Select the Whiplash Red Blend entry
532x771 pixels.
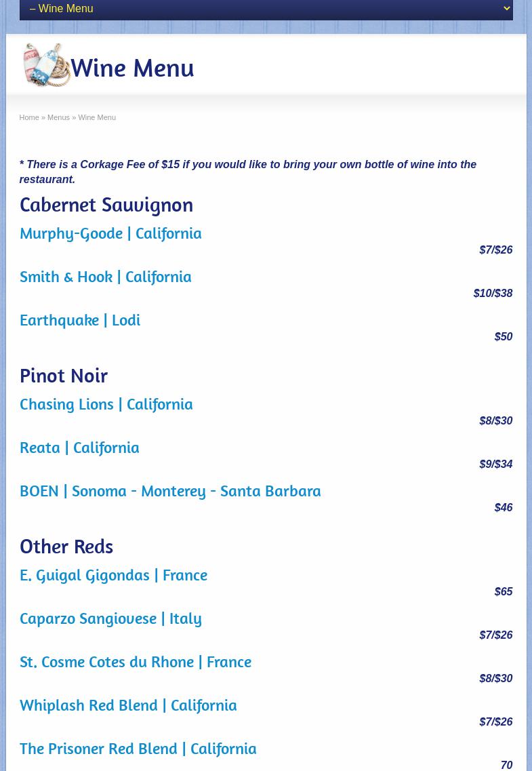click(x=128, y=705)
